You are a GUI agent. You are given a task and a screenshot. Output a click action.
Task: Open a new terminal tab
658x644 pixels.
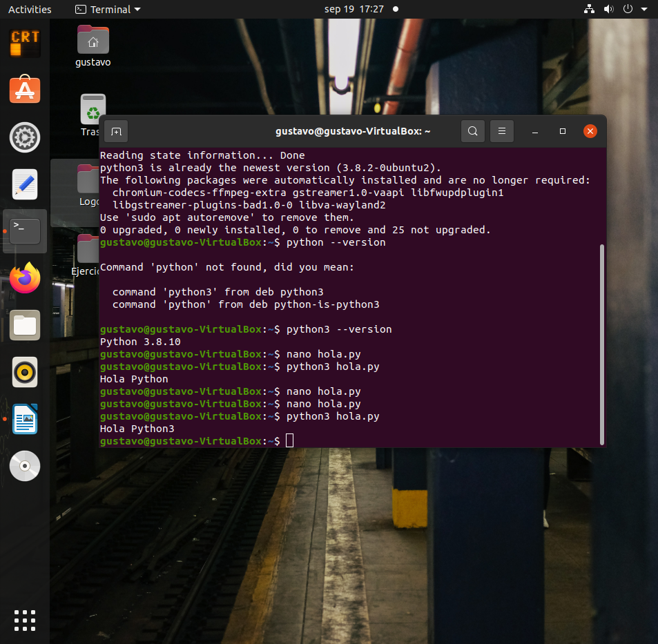pos(116,131)
